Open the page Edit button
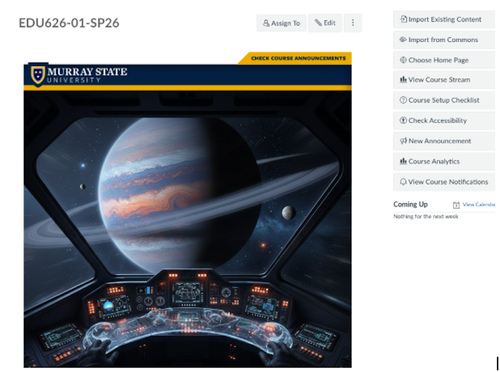500x372 pixels. 325,23
